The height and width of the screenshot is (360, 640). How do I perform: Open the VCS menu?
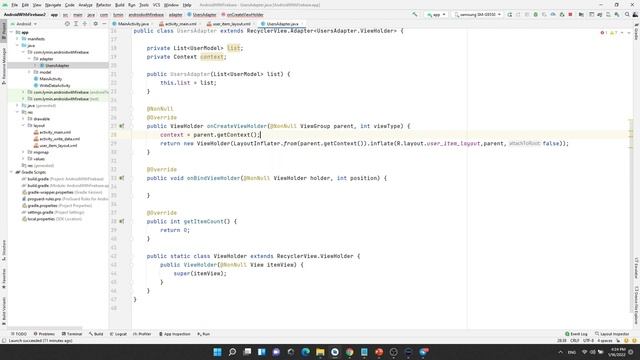tap(156, 5)
